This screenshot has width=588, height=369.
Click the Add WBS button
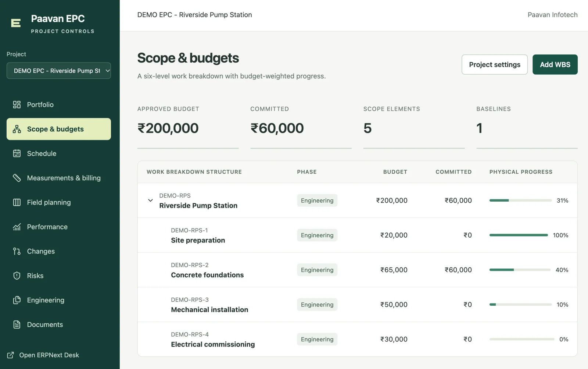(555, 64)
